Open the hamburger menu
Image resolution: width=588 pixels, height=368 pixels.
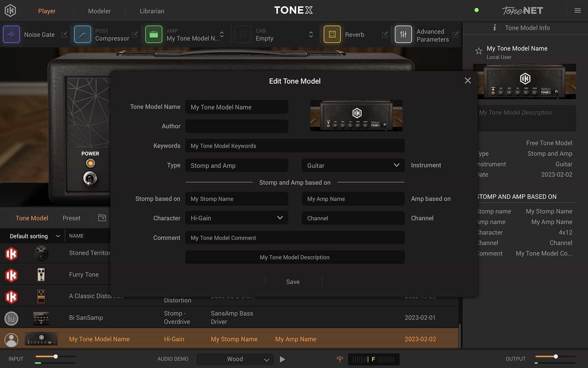pos(578,11)
